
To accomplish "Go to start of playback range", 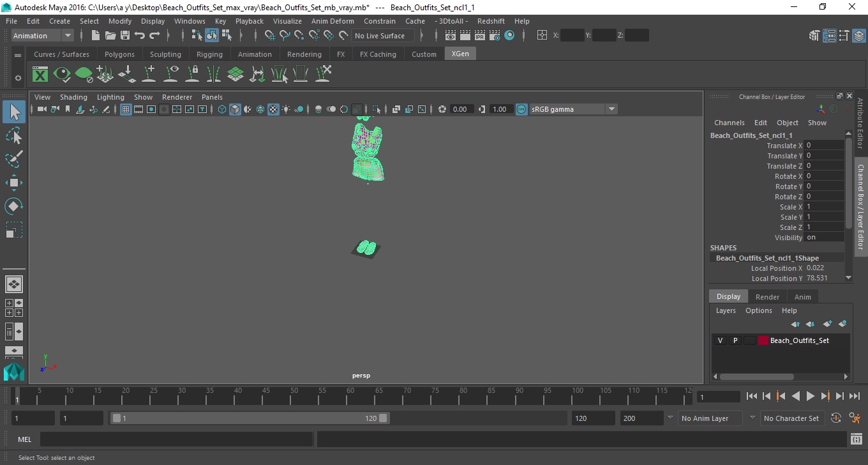I will click(x=752, y=396).
